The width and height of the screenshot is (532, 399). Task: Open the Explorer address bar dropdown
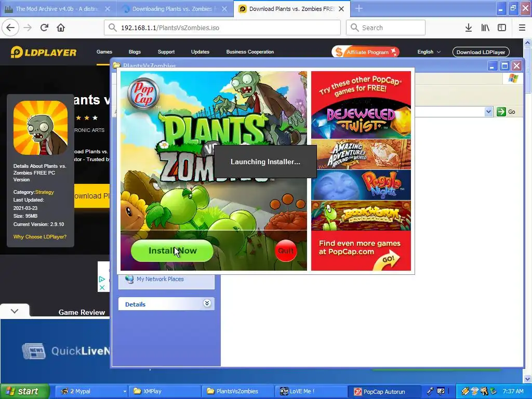pos(488,112)
